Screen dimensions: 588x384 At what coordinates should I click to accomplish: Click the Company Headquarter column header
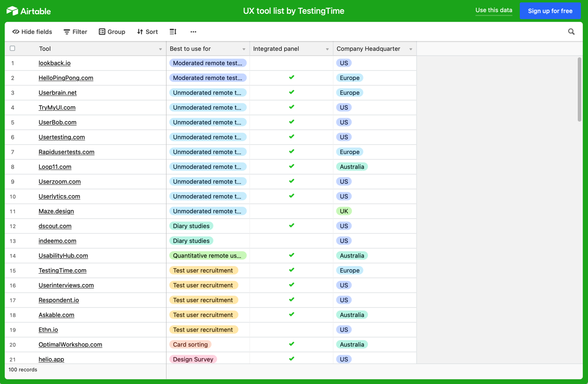[x=375, y=49]
